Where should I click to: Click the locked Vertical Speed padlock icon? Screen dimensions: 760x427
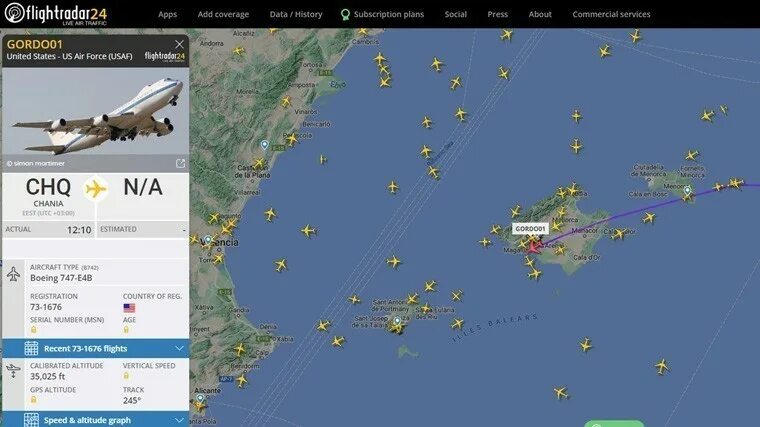tap(126, 376)
